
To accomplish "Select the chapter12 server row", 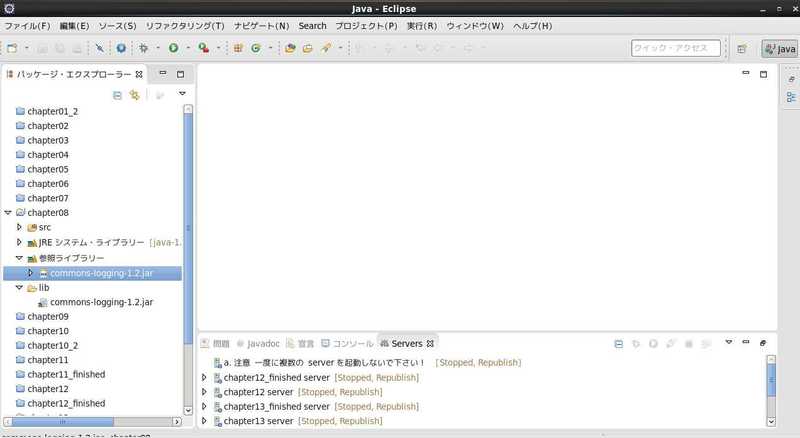I will [297, 392].
